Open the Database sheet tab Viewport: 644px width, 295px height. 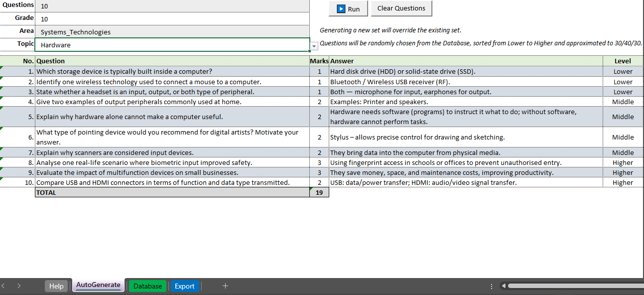point(147,286)
